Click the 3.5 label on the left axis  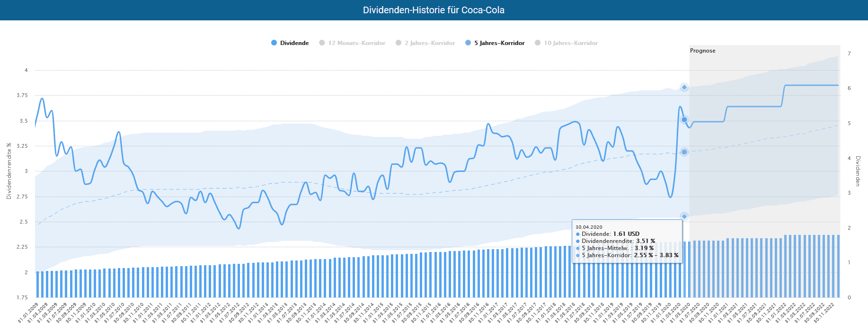24,121
